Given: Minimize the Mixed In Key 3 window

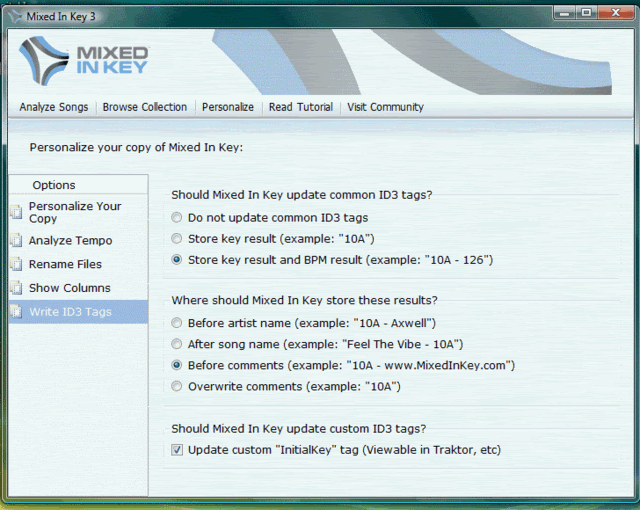Looking at the screenshot, I should (x=564, y=13).
